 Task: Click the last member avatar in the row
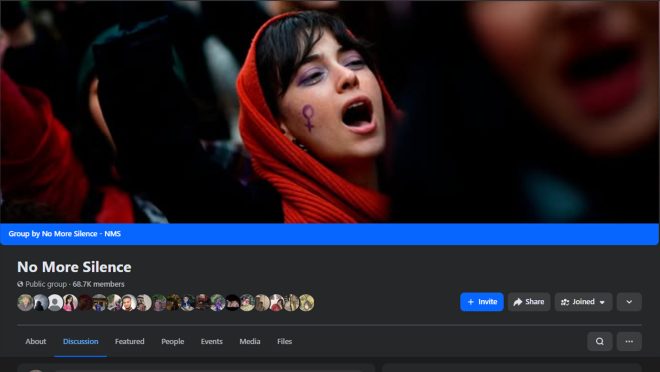[306, 303]
